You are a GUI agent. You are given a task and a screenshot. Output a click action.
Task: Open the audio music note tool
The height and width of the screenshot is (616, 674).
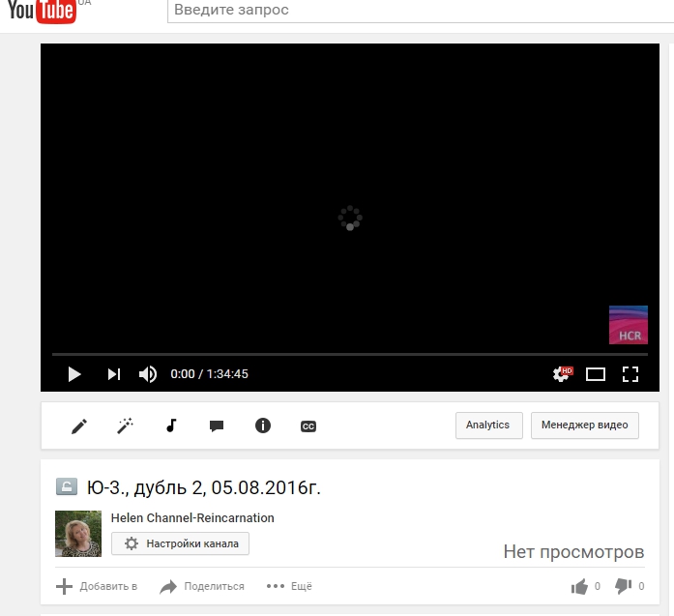tap(171, 425)
